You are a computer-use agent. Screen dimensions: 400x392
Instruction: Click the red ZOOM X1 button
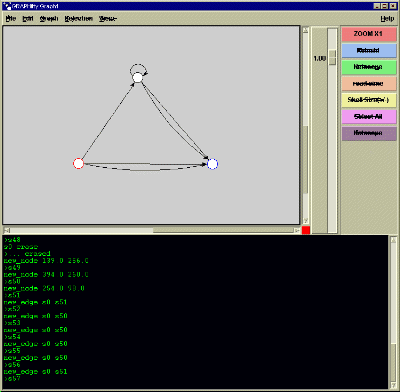click(x=369, y=34)
